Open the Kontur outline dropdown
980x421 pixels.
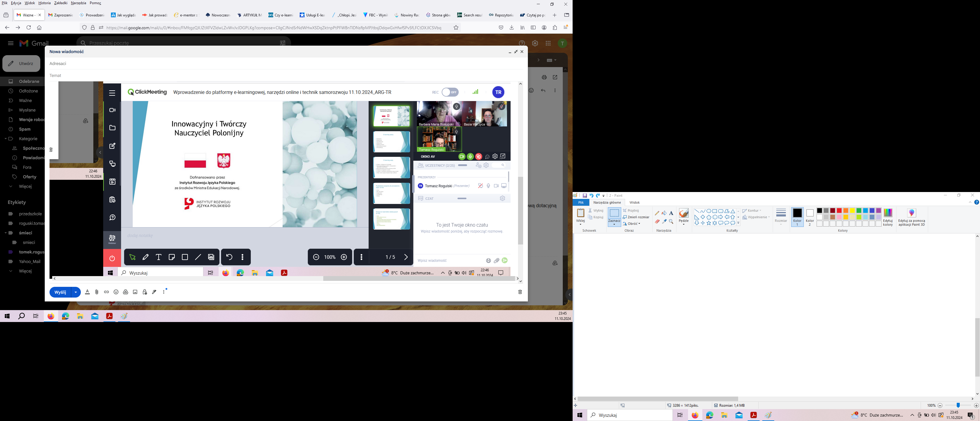point(752,210)
